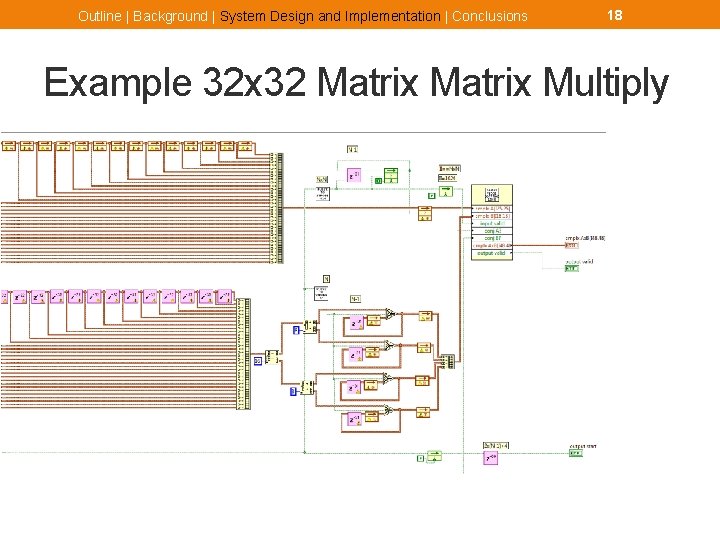Image resolution: width=720 pixels, height=540 pixels.
Task: Select the output start indicator terminal
Action: pos(576,453)
